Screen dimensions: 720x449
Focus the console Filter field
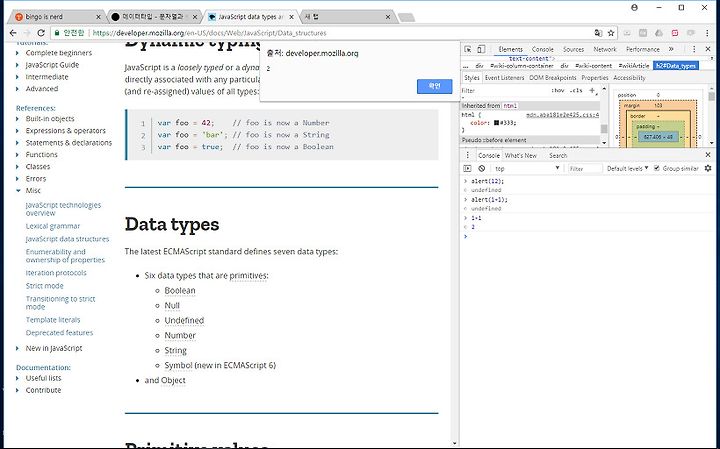pyautogui.click(x=584, y=169)
